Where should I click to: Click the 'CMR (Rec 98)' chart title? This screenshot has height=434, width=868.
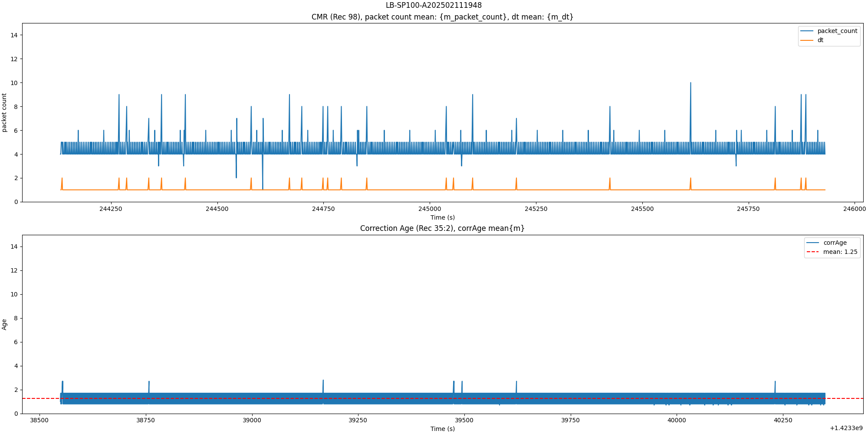(x=442, y=17)
